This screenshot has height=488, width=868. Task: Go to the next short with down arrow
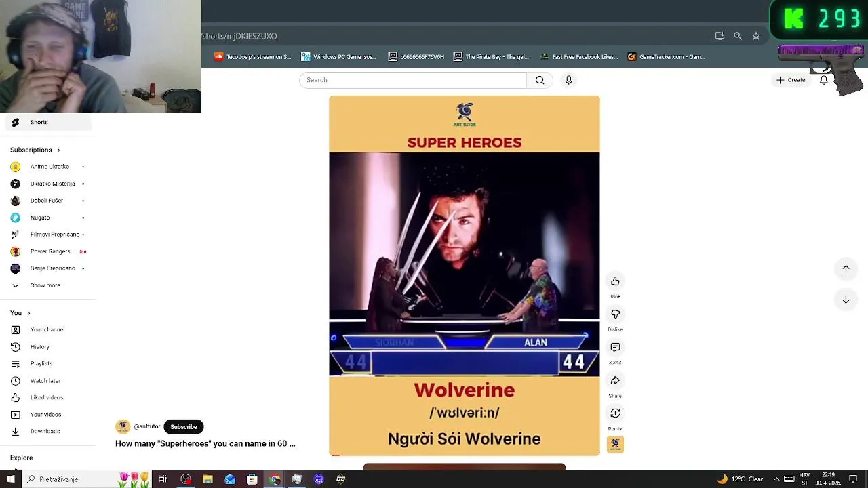click(846, 300)
